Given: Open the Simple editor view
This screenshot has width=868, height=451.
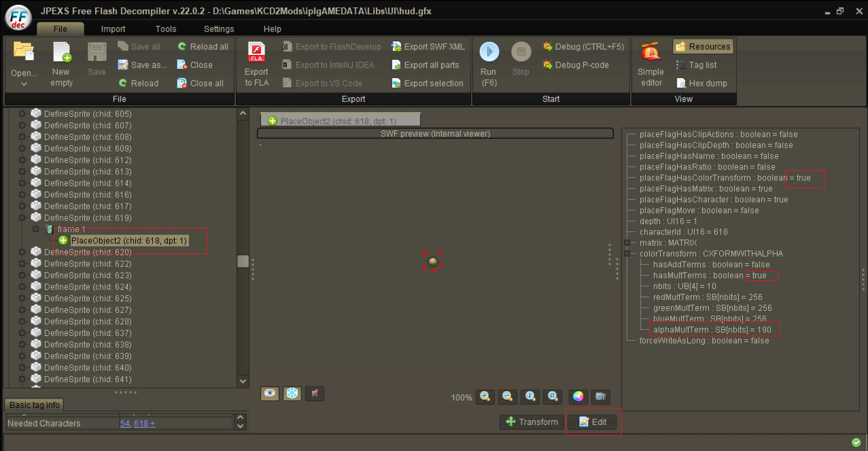Looking at the screenshot, I should 650,53.
